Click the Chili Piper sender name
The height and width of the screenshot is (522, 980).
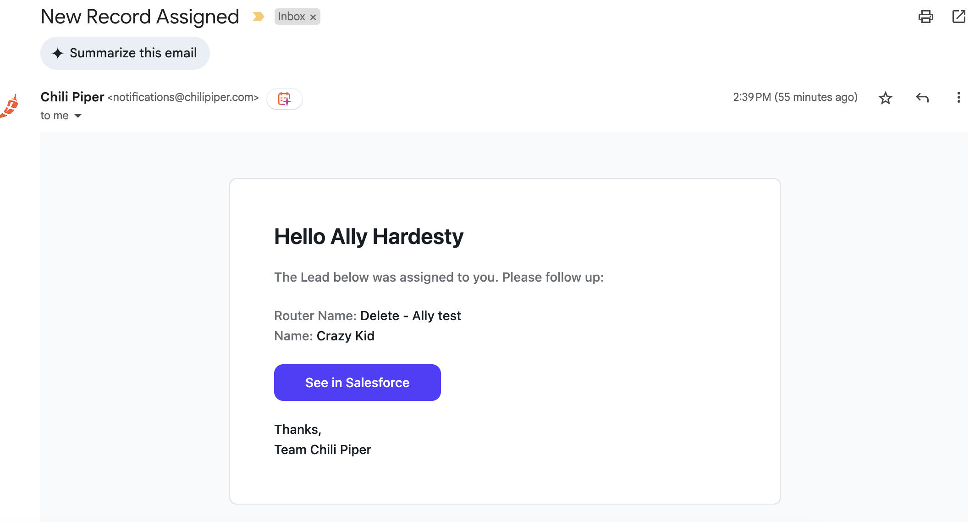click(x=72, y=97)
